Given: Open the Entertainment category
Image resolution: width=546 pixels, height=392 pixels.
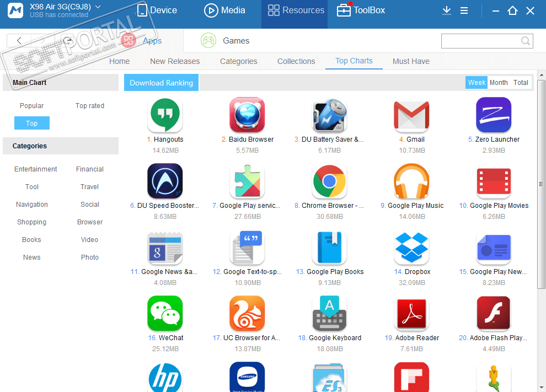Looking at the screenshot, I should click(x=35, y=169).
